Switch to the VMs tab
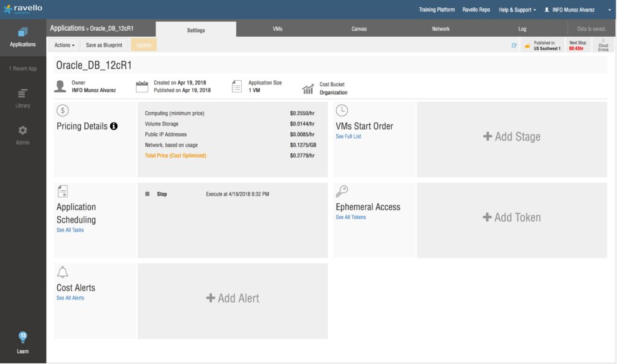 click(x=277, y=29)
